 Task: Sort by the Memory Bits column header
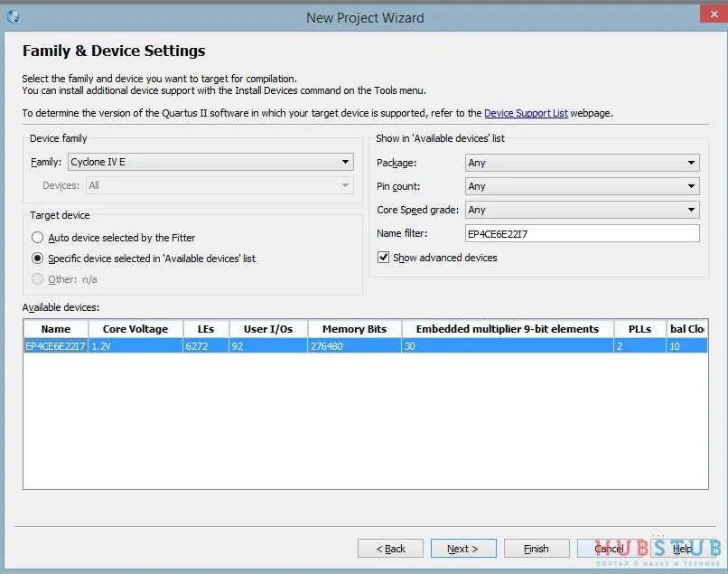pyautogui.click(x=355, y=329)
